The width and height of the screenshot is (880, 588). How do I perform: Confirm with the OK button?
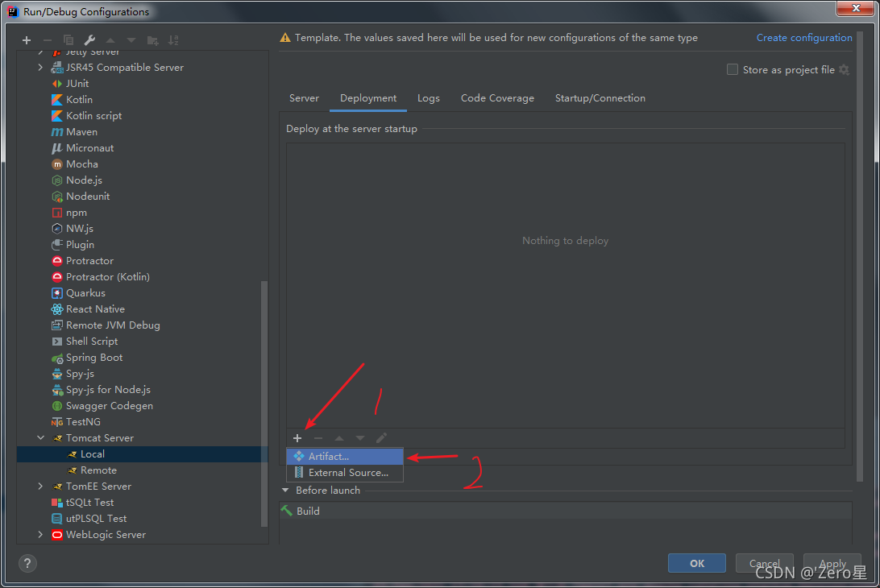click(x=696, y=563)
